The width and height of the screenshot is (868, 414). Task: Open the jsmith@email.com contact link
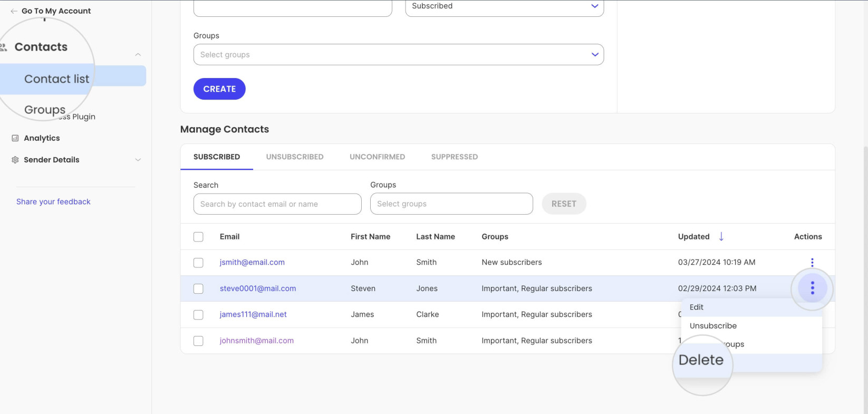point(252,262)
